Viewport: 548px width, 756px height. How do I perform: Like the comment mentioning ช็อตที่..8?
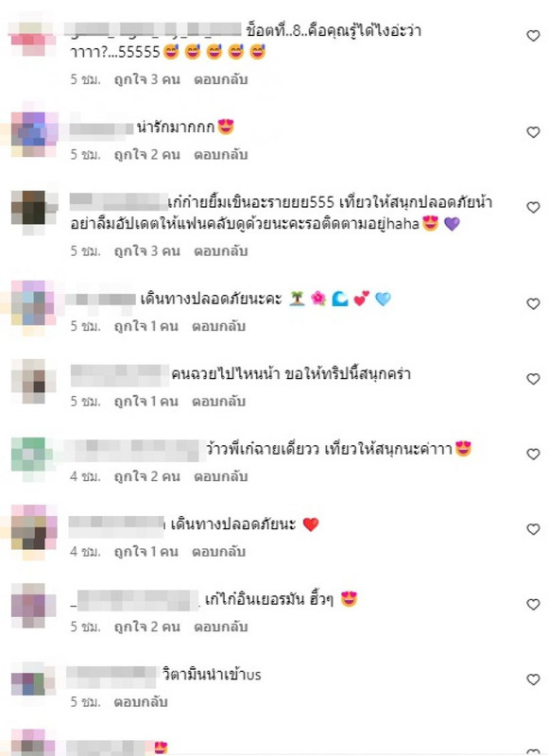pyautogui.click(x=533, y=36)
